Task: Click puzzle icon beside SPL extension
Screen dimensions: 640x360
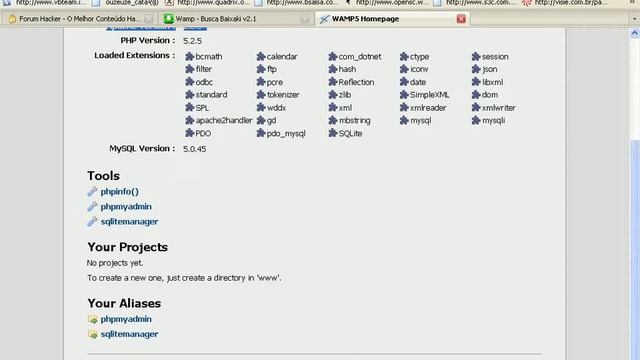Action: tap(189, 107)
